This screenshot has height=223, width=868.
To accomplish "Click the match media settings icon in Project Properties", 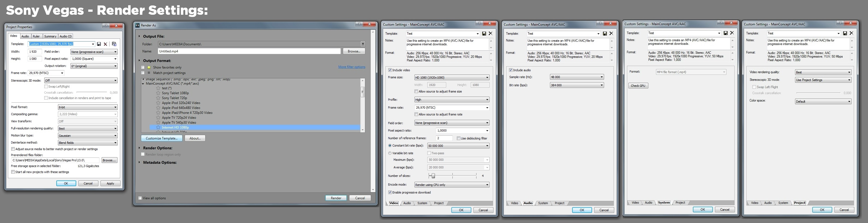I will pos(114,44).
